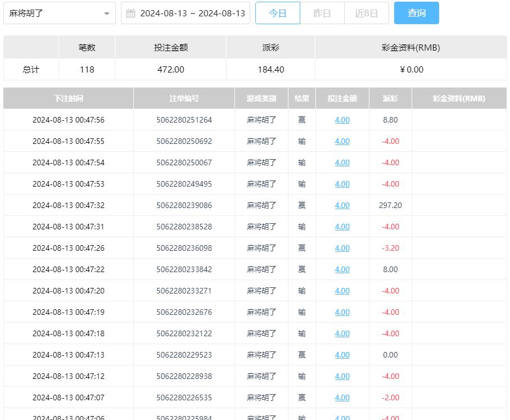Click the 投注金额 column header in detail table
Screen dimensions: 510x420
[x=342, y=98]
